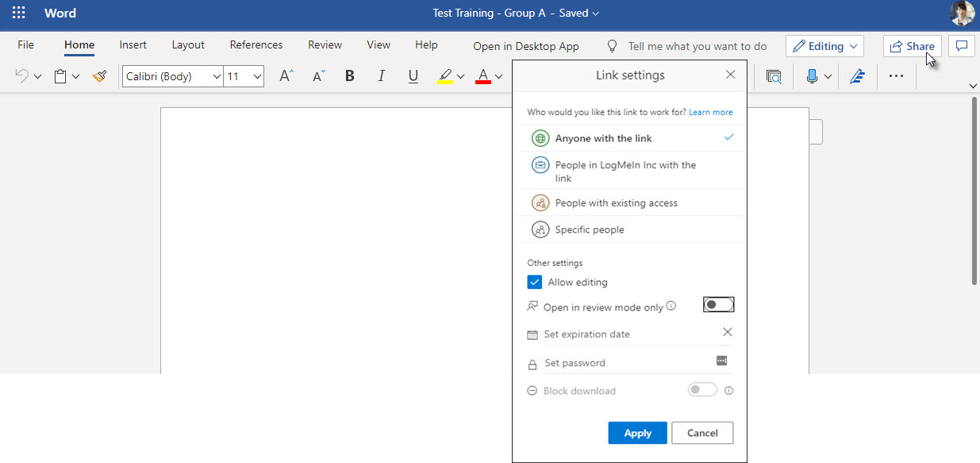Open the Learn more link
980x463 pixels.
tap(710, 112)
